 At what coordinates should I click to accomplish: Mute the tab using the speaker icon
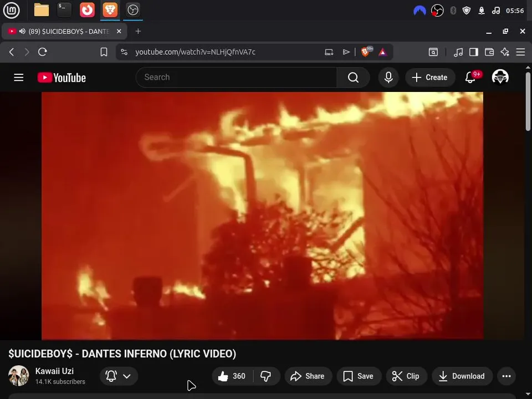22,31
